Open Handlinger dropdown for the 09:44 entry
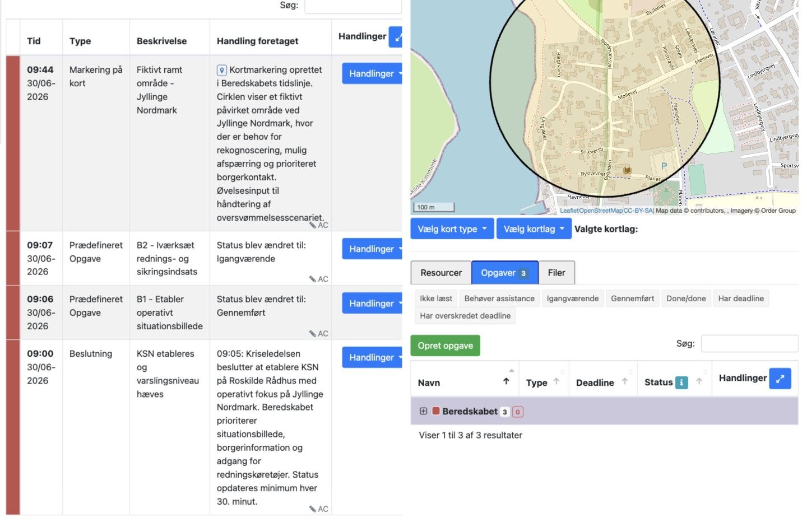The image size is (807, 532). click(x=372, y=73)
